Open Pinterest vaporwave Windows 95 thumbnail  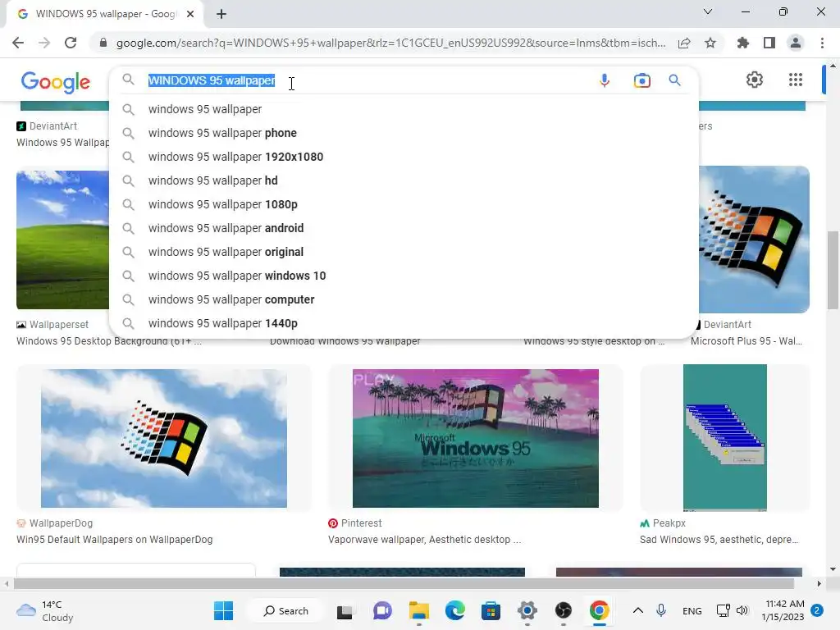pyautogui.click(x=476, y=438)
